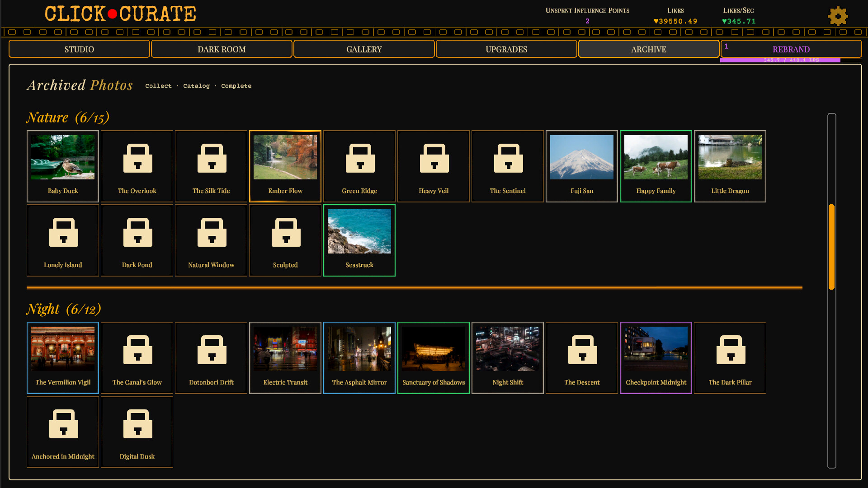Image resolution: width=868 pixels, height=488 pixels.
Task: Select the Checkpoint Midnight photo
Action: pyautogui.click(x=656, y=349)
